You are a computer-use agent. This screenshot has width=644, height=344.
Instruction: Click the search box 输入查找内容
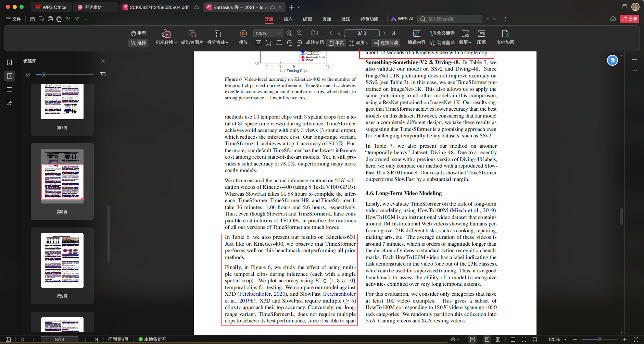450,19
